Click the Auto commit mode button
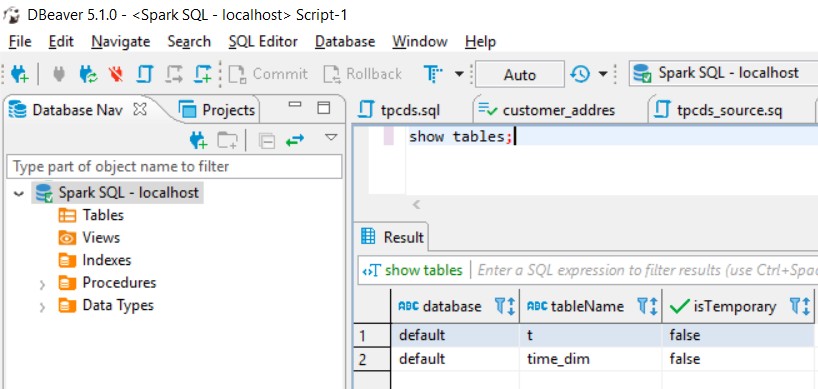 coord(520,75)
